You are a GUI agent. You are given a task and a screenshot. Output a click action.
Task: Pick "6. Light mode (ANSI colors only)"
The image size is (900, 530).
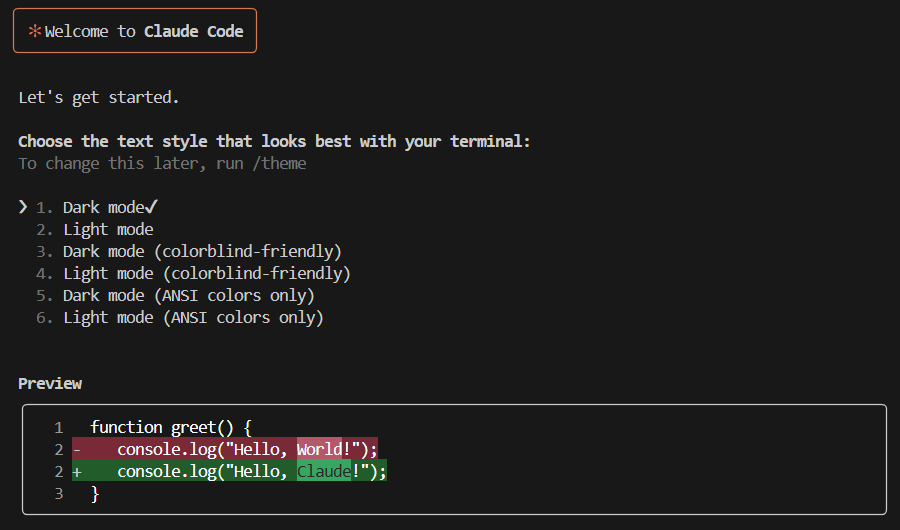coord(180,318)
